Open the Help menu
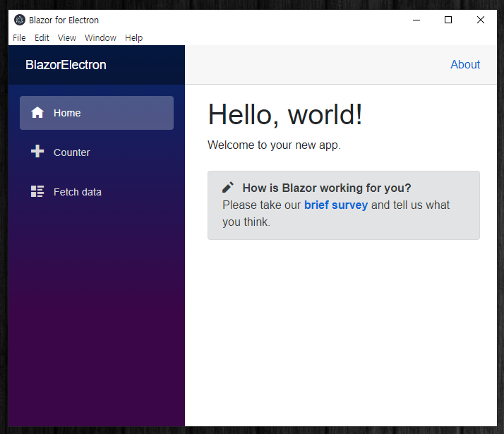 click(133, 38)
